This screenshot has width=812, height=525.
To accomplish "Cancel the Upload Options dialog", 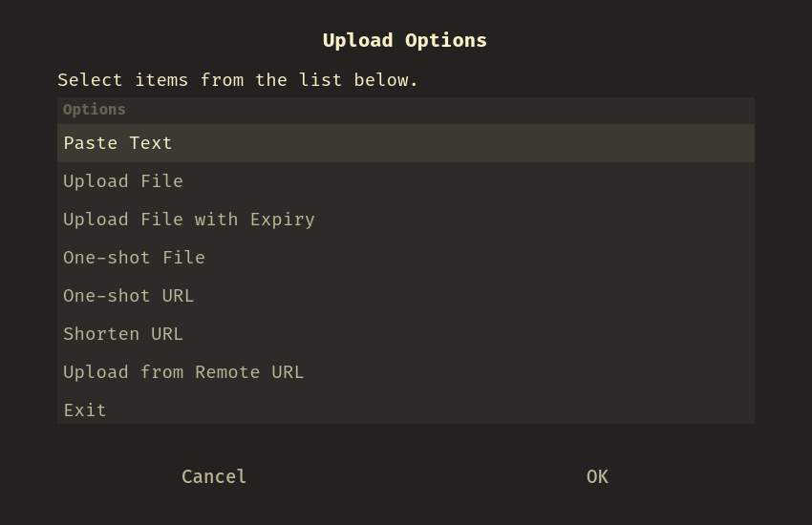I will click(x=214, y=477).
